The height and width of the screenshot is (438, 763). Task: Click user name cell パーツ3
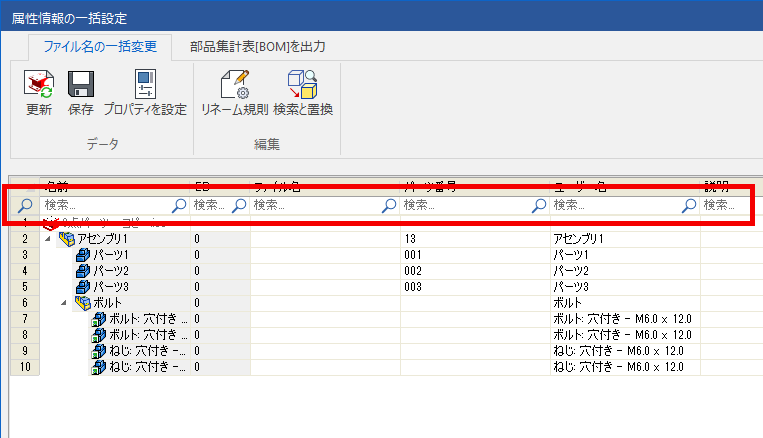(x=625, y=287)
